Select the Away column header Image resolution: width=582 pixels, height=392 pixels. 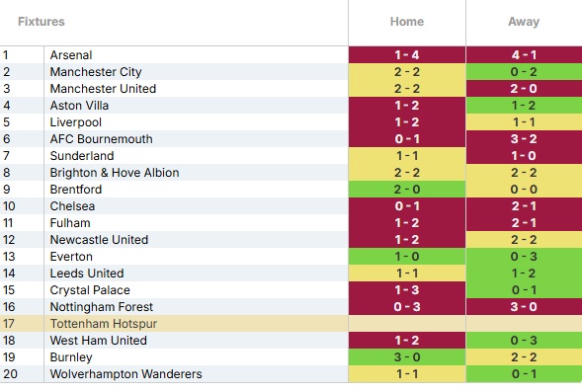click(524, 22)
